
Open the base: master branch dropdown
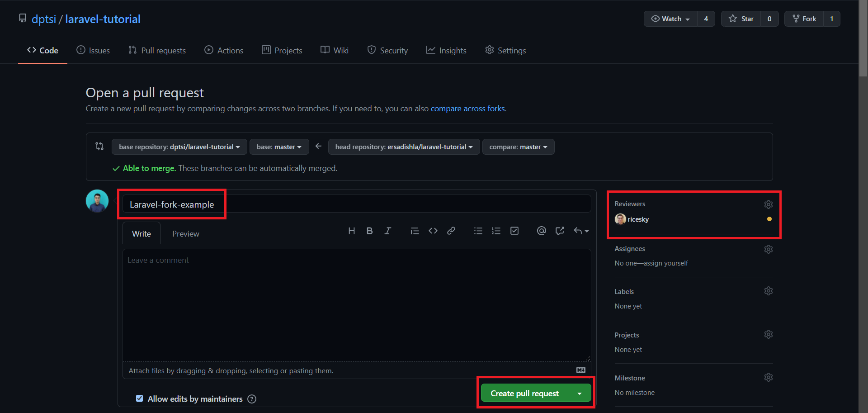click(x=279, y=147)
